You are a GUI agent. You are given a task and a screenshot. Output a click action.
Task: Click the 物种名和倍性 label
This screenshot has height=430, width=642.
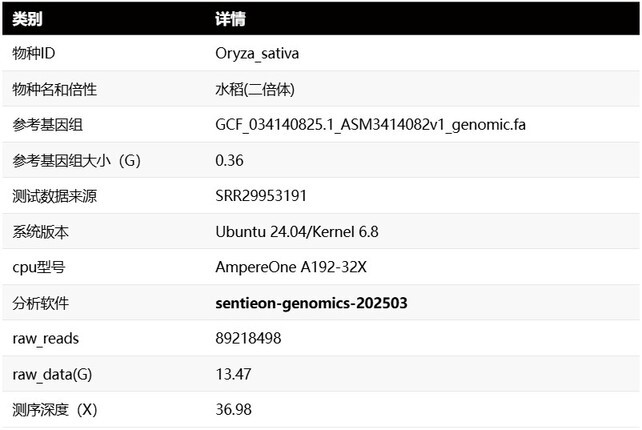pos(54,90)
